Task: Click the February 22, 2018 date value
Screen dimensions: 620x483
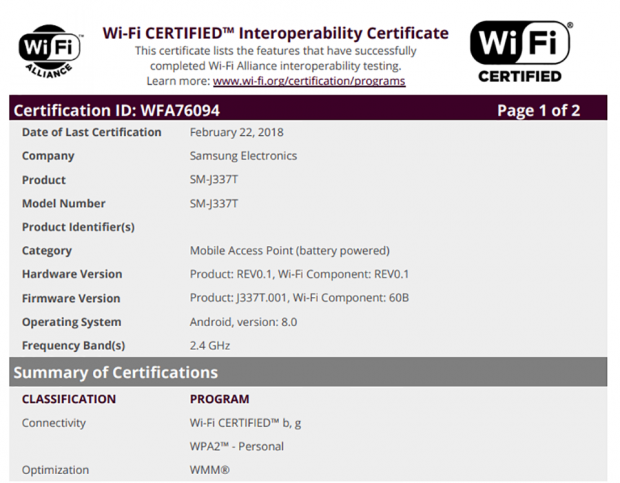Action: tap(239, 132)
